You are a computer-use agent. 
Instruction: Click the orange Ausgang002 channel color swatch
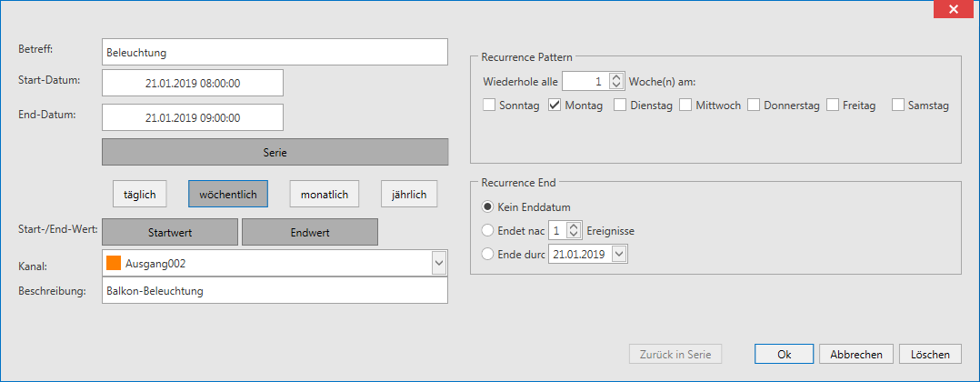pos(113,264)
